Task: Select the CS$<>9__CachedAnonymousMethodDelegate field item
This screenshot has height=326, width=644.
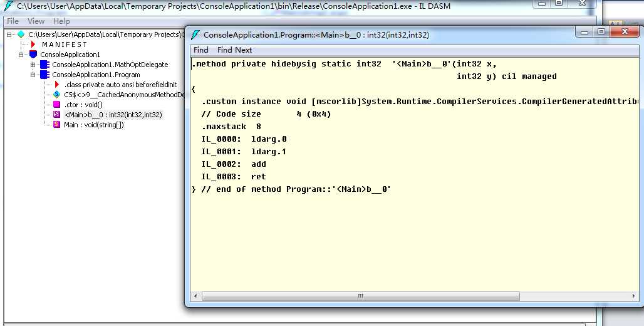Action: (x=124, y=95)
